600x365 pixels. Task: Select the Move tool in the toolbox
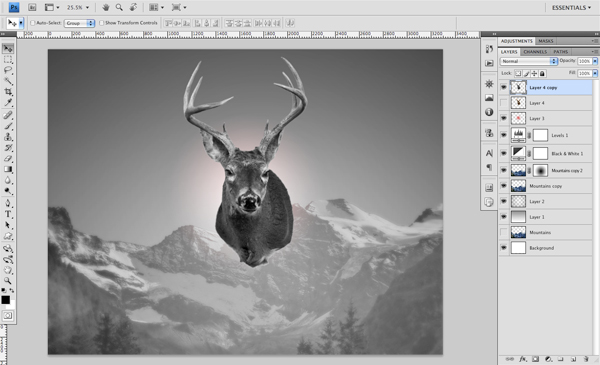[8, 49]
